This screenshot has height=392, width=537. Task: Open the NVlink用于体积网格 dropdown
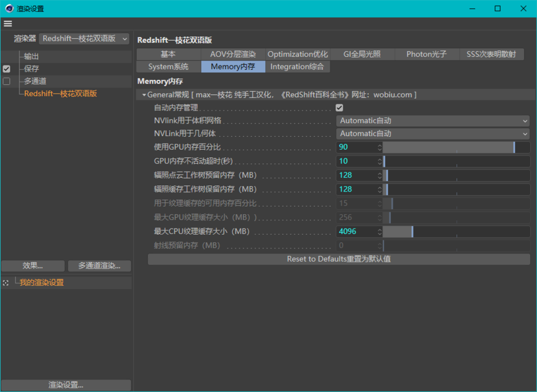[x=433, y=121]
